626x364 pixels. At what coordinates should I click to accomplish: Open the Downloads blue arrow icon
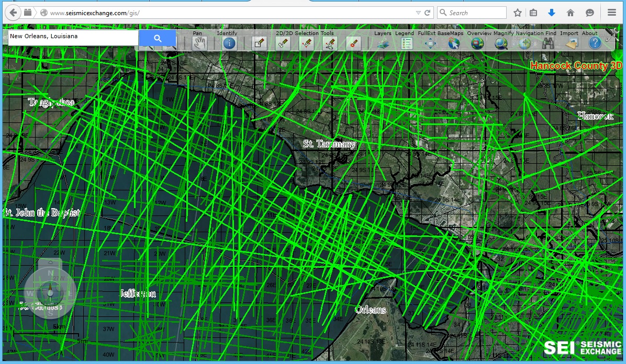pyautogui.click(x=552, y=13)
